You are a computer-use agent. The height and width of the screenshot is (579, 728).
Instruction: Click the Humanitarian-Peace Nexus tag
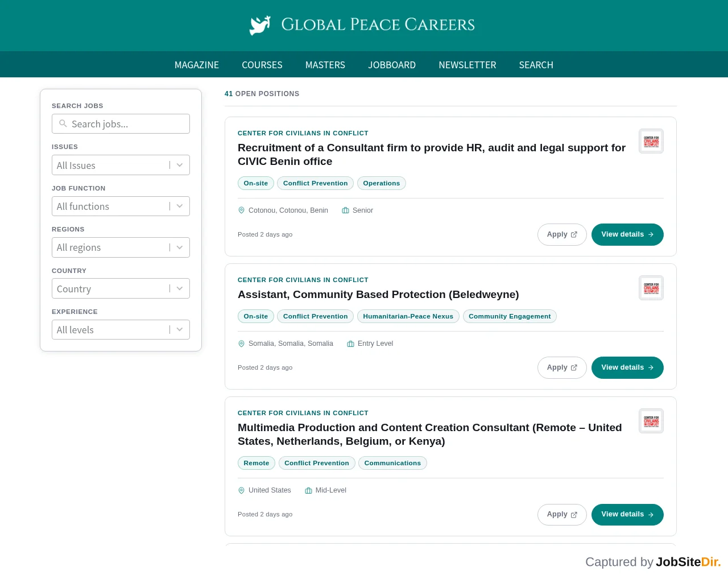[x=408, y=316]
